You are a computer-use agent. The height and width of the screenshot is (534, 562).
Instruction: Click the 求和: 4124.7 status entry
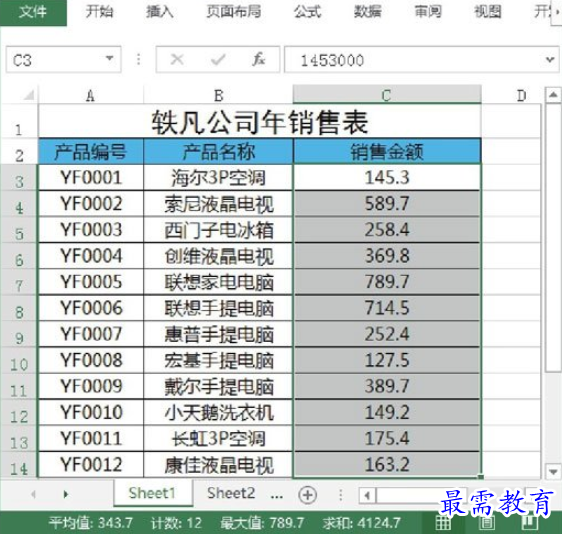click(x=361, y=523)
